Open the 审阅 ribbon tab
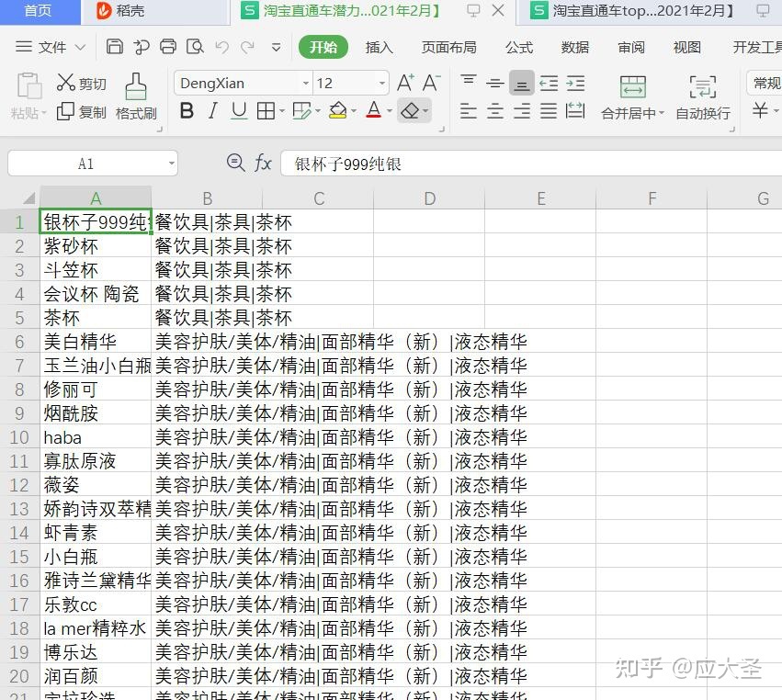Screen dimensions: 782x700 631,48
